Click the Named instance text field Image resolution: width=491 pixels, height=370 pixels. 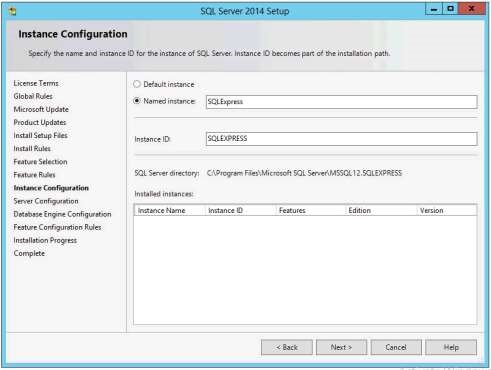click(341, 102)
